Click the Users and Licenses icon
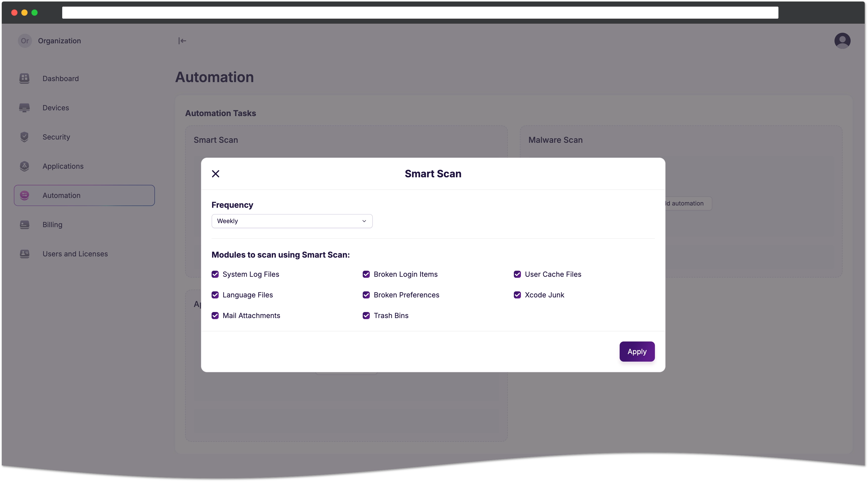The image size is (868, 482). pos(24,253)
